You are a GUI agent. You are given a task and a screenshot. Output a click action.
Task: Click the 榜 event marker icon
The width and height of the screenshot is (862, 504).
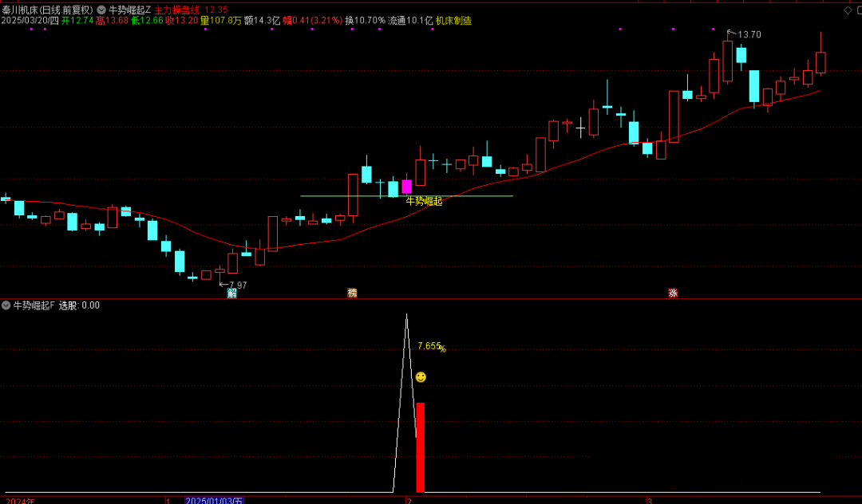tap(352, 293)
